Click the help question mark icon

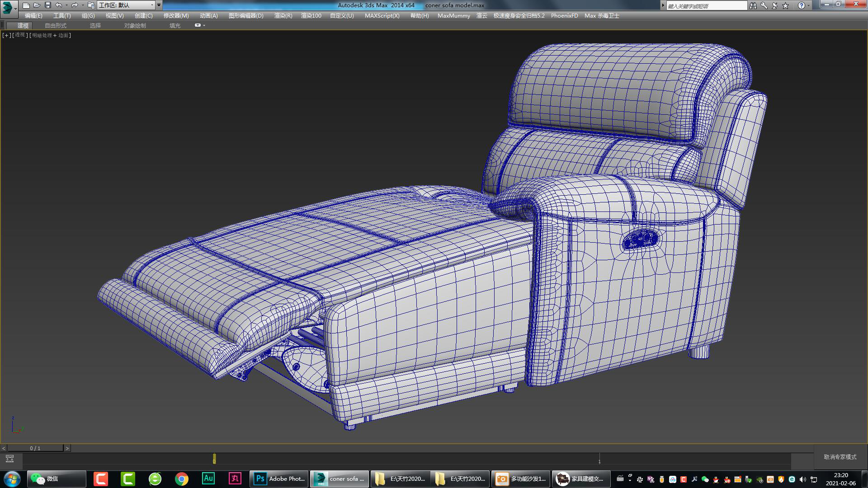coord(801,5)
